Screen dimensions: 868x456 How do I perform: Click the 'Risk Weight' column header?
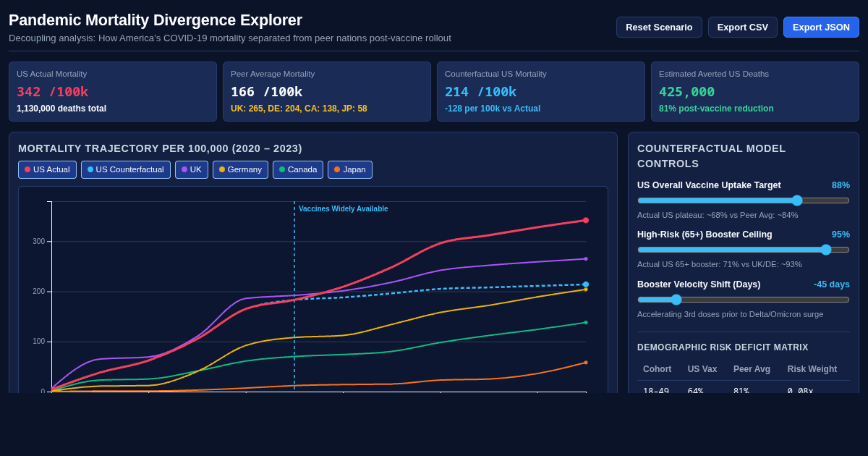click(812, 369)
